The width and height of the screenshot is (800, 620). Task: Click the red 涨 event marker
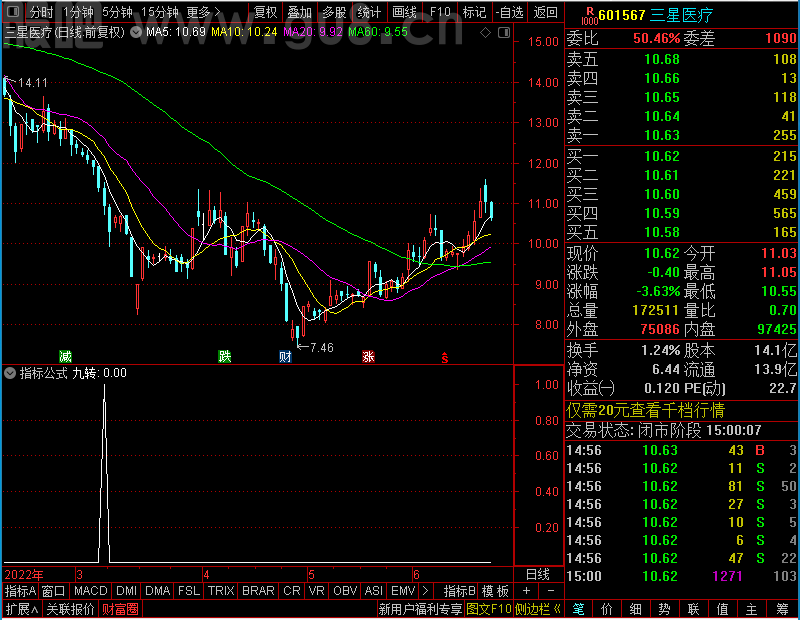(x=368, y=356)
